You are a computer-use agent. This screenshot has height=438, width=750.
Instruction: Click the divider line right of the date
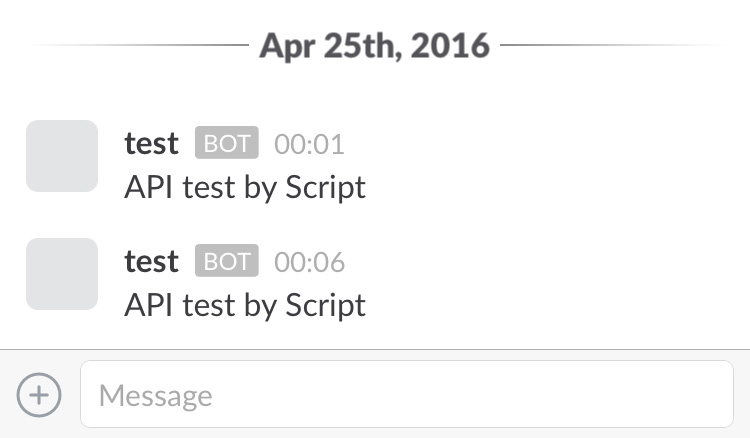tap(610, 45)
